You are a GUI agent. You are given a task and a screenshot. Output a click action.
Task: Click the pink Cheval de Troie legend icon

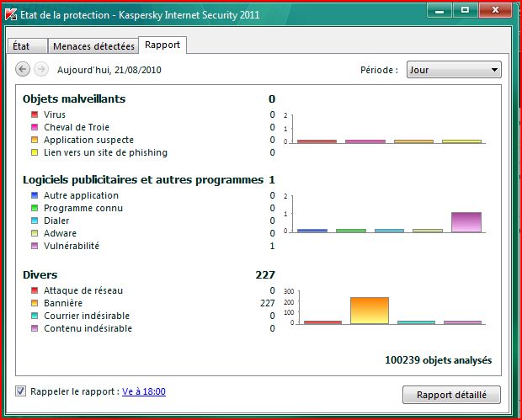tap(35, 127)
